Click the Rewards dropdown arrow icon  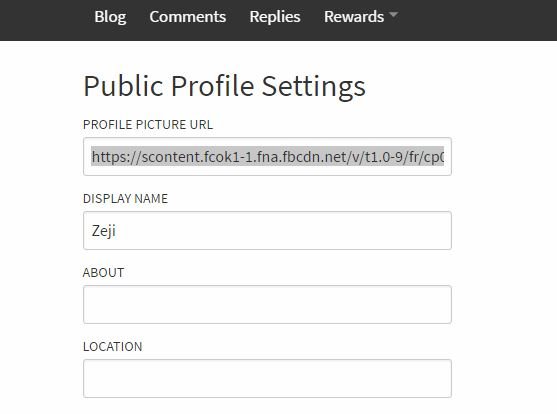coord(394,15)
